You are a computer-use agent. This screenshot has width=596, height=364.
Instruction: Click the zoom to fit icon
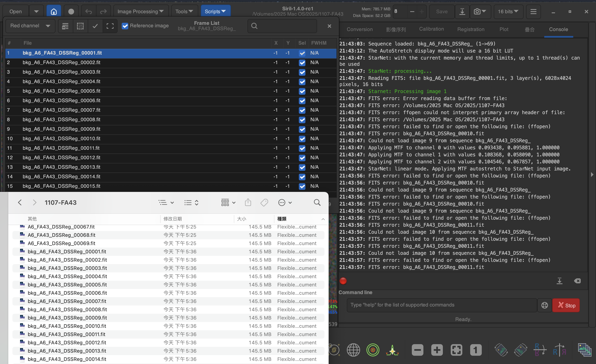(x=456, y=350)
